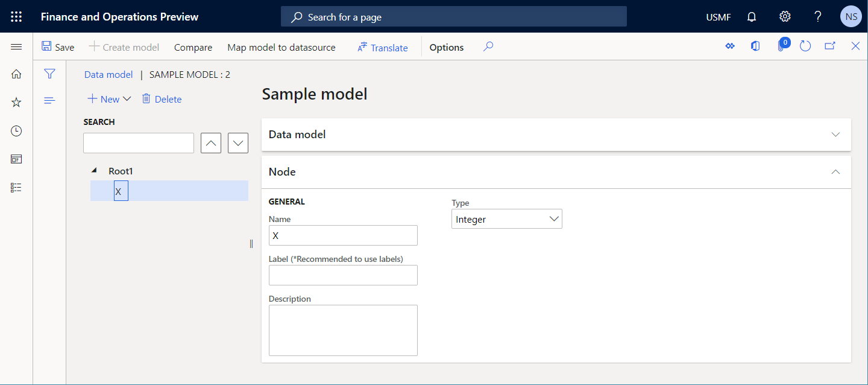Collapse the Root1 tree node

coord(95,170)
